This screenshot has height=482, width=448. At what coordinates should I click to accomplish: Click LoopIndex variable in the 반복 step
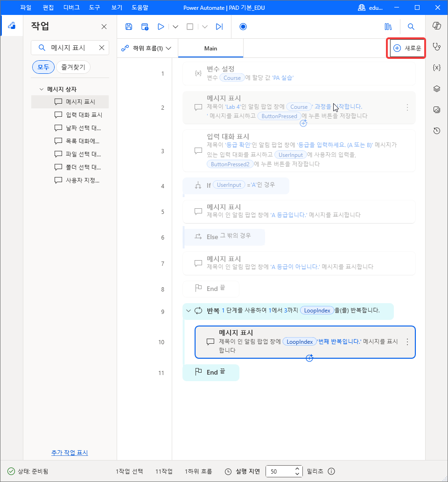coord(317,311)
